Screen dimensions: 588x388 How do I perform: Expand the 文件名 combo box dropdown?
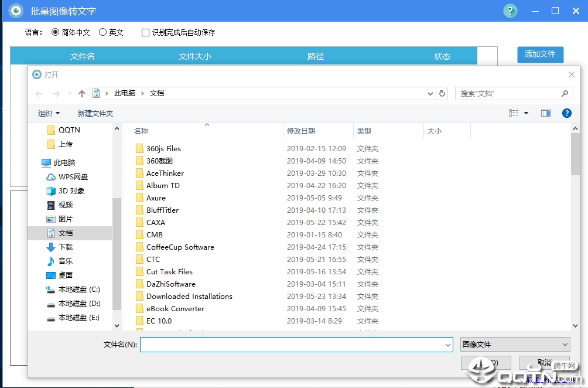coord(448,345)
